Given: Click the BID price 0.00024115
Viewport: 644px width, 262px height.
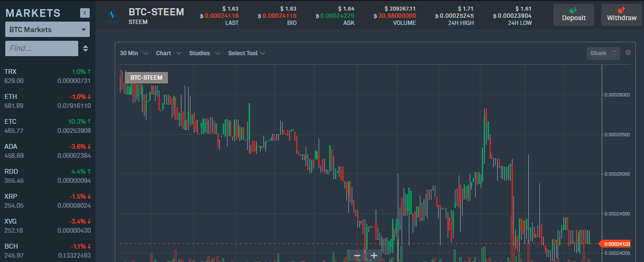Looking at the screenshot, I should [x=279, y=16].
